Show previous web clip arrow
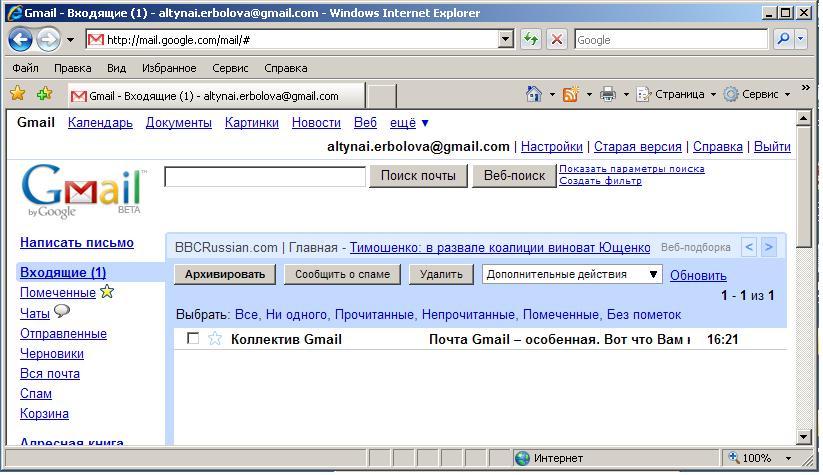The height and width of the screenshot is (475, 823). [x=749, y=247]
